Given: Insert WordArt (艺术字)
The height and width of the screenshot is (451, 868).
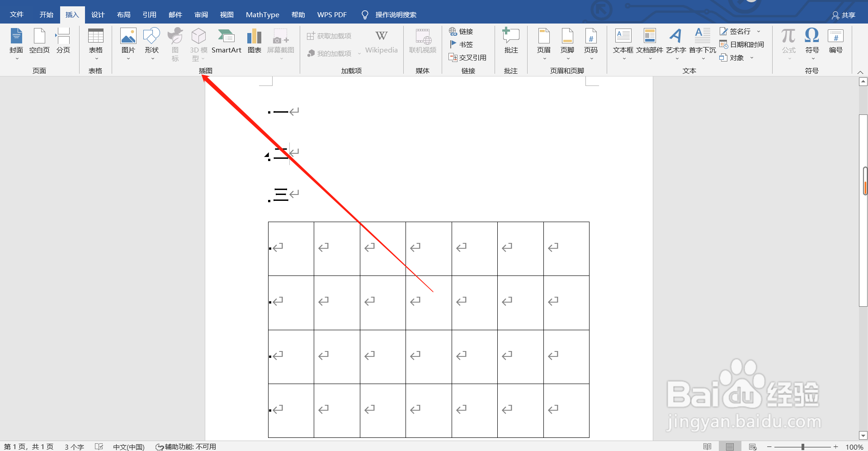Looking at the screenshot, I should point(676,44).
